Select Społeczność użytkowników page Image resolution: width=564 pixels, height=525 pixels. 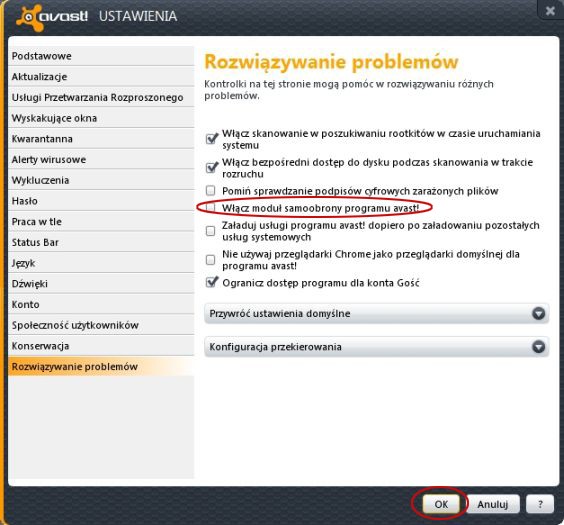pos(101,325)
